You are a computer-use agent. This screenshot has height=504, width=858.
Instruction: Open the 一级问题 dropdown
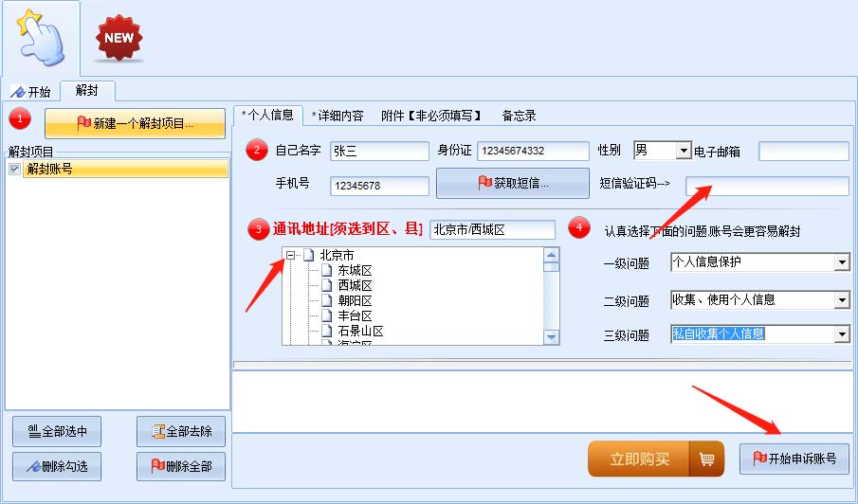841,261
